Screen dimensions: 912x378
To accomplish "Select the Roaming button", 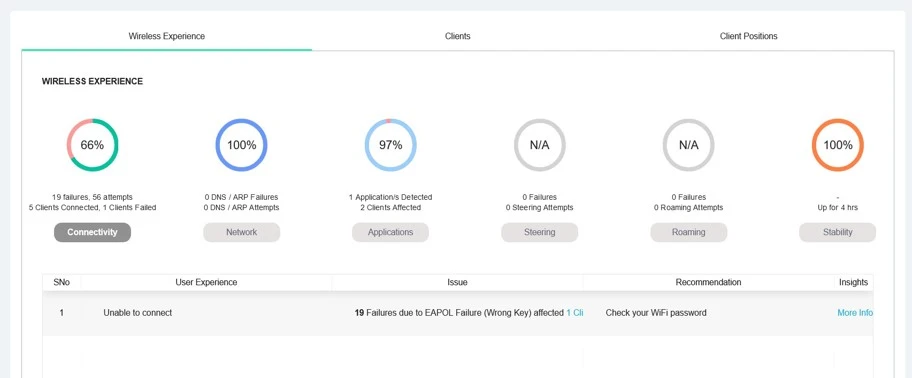I will pos(689,232).
